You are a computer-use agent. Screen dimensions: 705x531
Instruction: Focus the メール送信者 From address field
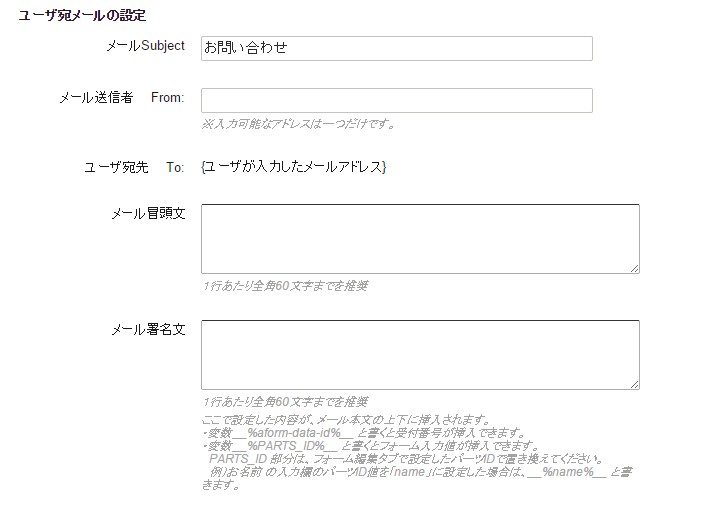(x=396, y=100)
